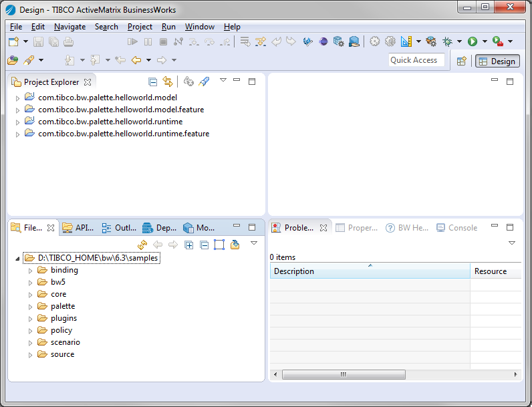This screenshot has width=532, height=407.
Task: Click the Run green play icon
Action: click(x=473, y=41)
